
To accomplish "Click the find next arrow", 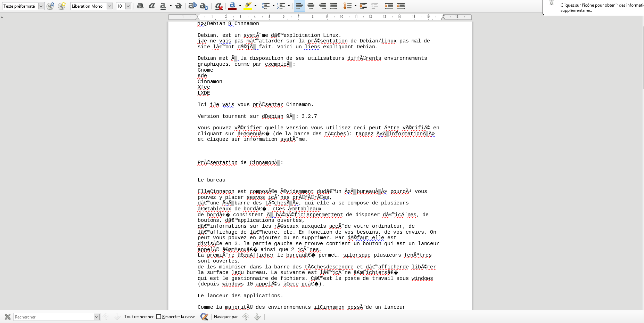I will [117, 317].
